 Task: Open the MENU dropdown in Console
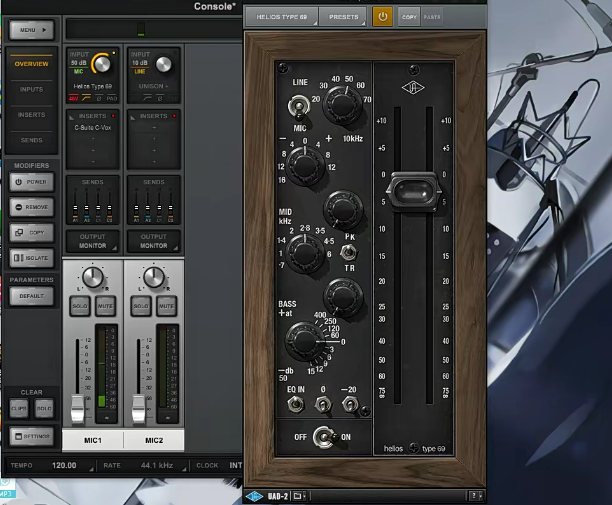tap(32, 30)
